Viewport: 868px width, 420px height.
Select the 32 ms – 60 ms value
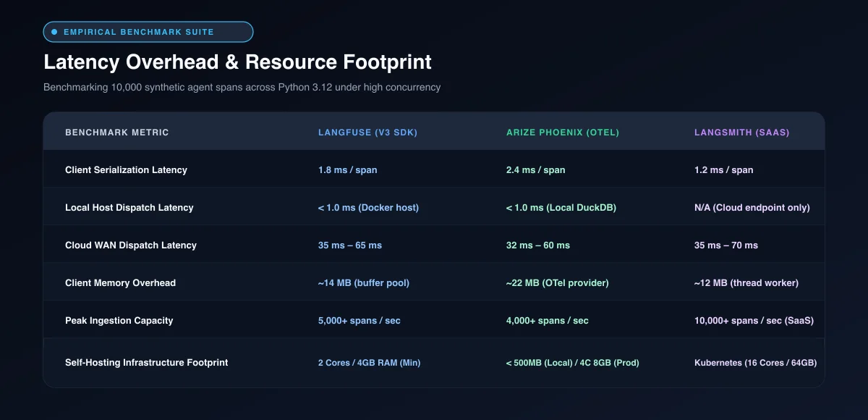[x=538, y=245]
